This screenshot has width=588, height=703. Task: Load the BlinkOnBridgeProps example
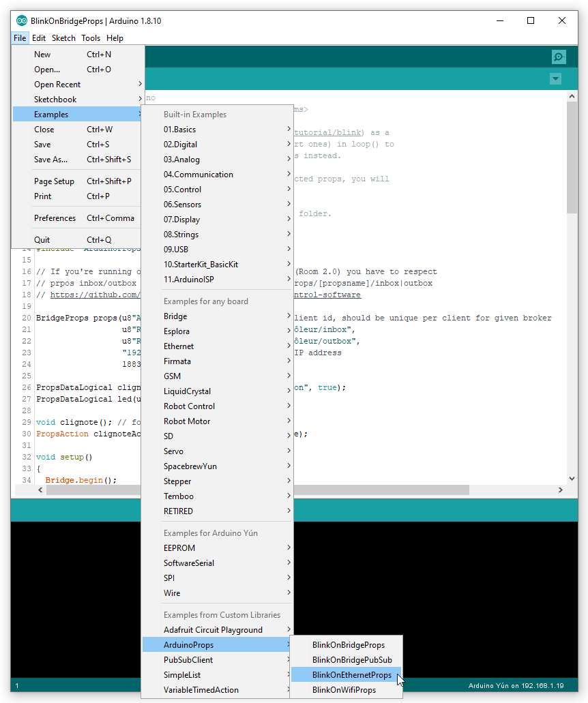pos(347,645)
